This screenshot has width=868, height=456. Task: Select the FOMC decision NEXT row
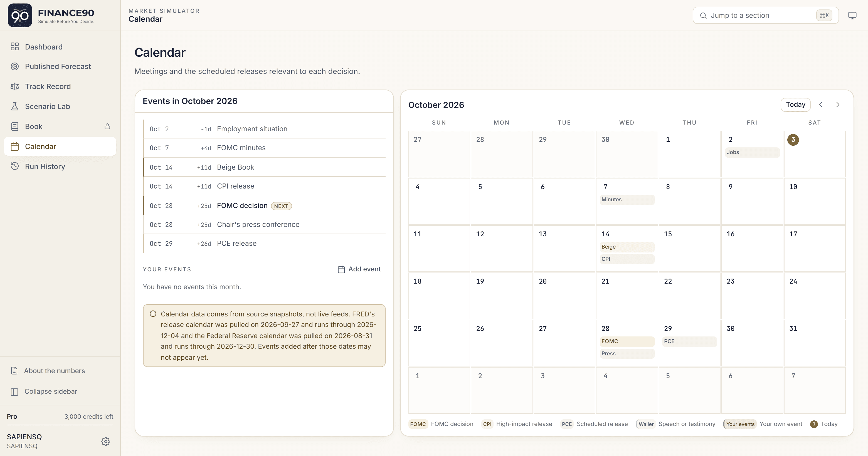tap(264, 206)
